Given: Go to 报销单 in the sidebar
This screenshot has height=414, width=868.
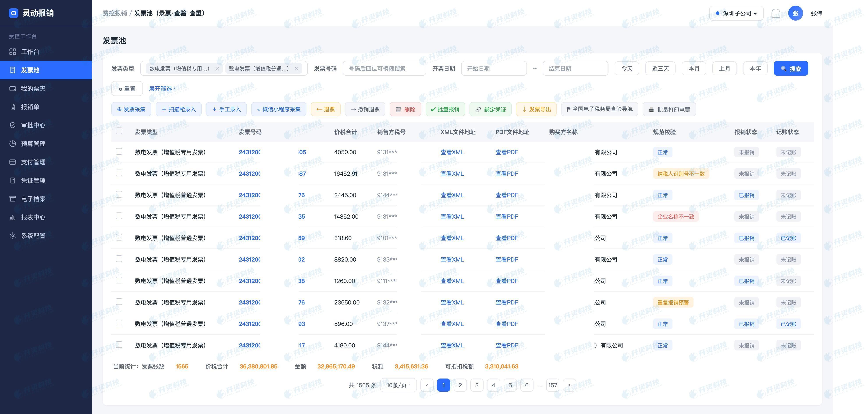Looking at the screenshot, I should click(x=46, y=107).
